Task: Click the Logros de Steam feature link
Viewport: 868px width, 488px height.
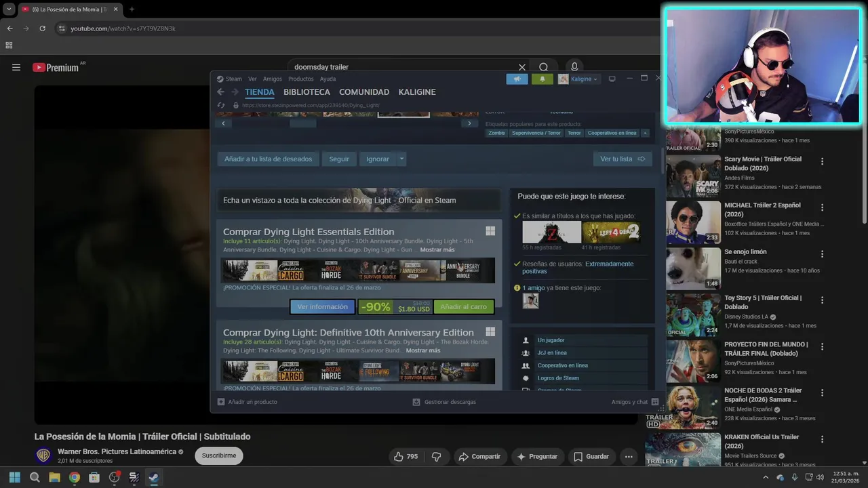Action: click(x=558, y=378)
